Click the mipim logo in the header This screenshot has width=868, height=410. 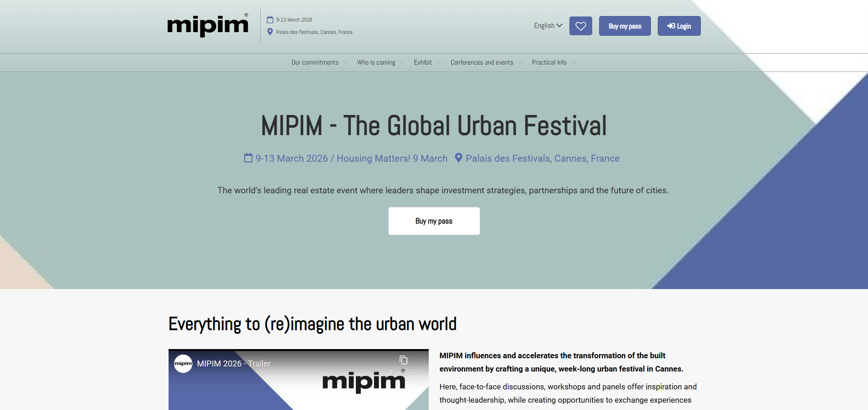207,26
